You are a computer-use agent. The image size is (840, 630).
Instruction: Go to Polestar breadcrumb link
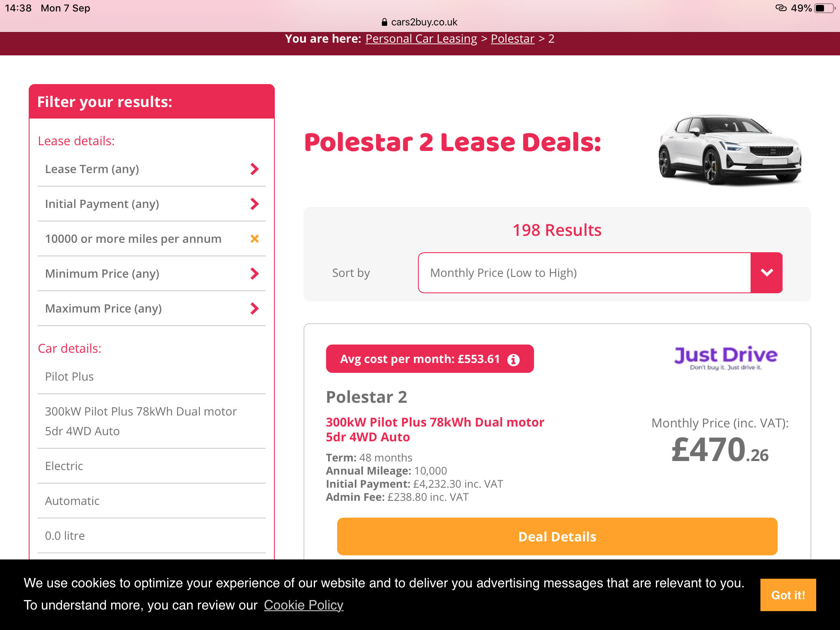pyautogui.click(x=513, y=39)
